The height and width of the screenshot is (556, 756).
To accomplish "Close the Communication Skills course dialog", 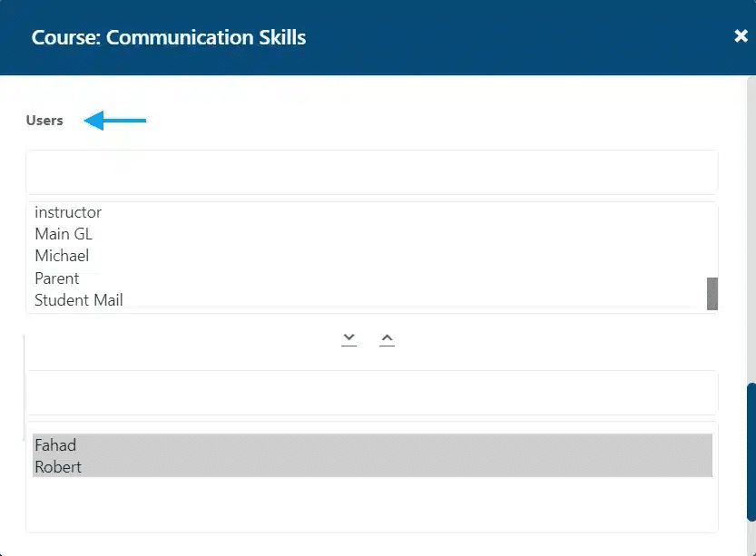I will coord(741,35).
